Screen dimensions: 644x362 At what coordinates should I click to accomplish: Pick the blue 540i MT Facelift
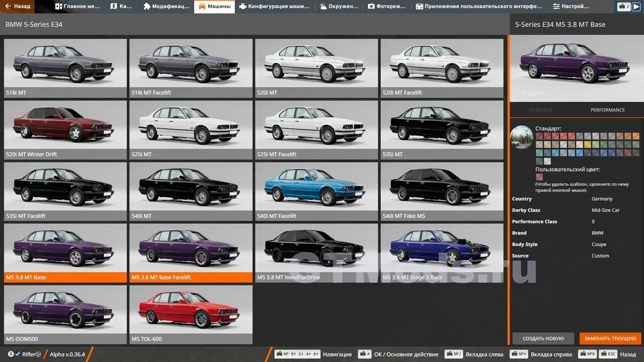(316, 191)
